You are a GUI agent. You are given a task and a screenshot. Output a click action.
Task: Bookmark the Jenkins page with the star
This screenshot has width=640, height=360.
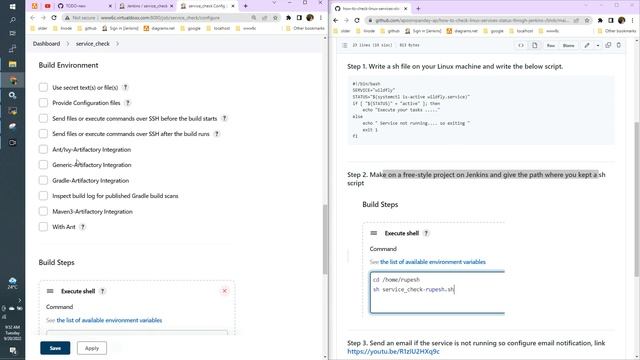(276, 18)
